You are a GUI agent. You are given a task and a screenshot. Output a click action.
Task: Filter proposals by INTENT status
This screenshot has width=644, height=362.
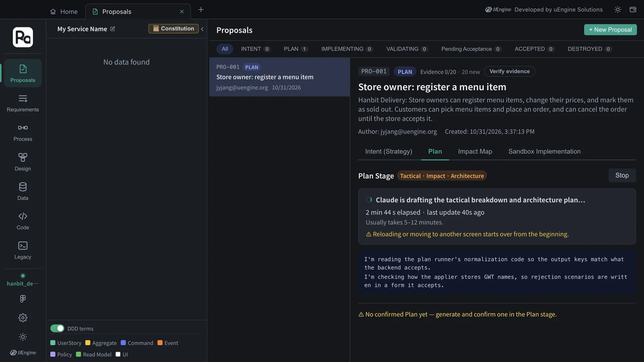coord(256,49)
